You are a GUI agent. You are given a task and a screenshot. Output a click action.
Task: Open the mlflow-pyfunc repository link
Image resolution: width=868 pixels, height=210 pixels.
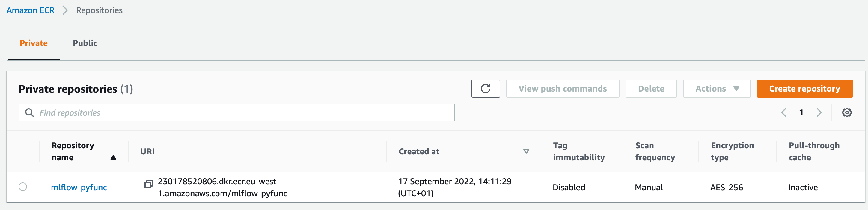79,187
